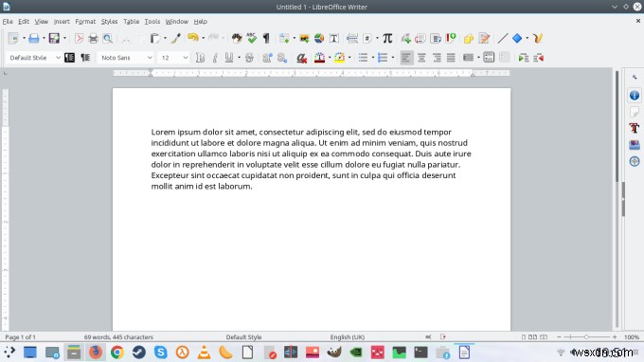Click word count 69 words, 445 characters
Screen dimensions: 644x362
click(118, 337)
